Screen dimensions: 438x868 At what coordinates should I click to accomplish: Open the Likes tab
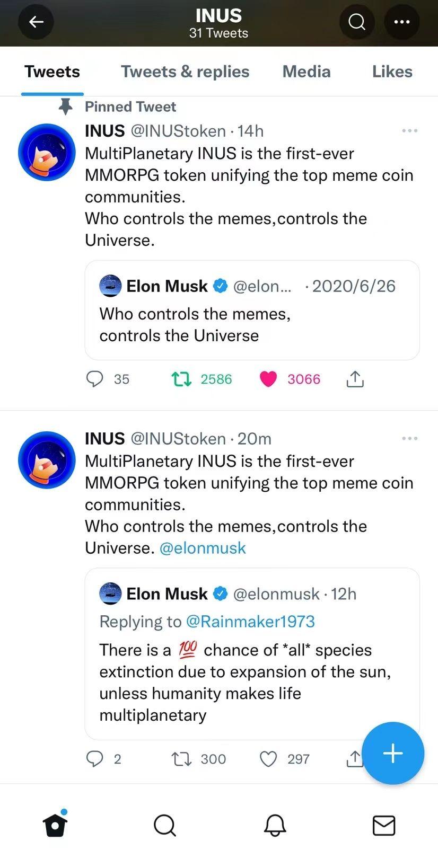[x=392, y=72]
